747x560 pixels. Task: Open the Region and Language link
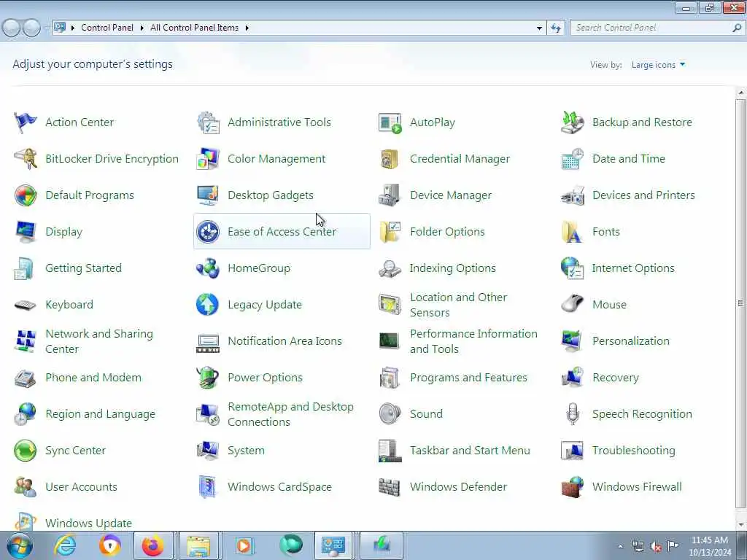pos(100,414)
